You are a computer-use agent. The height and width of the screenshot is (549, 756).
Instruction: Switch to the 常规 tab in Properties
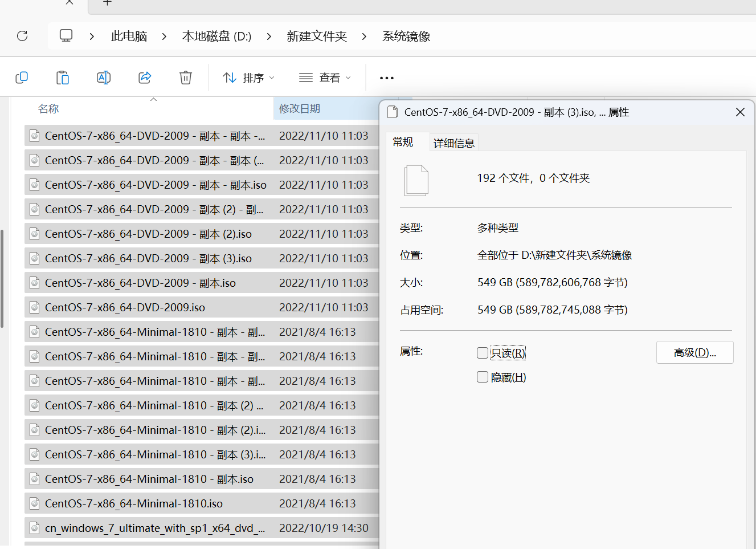coord(403,142)
